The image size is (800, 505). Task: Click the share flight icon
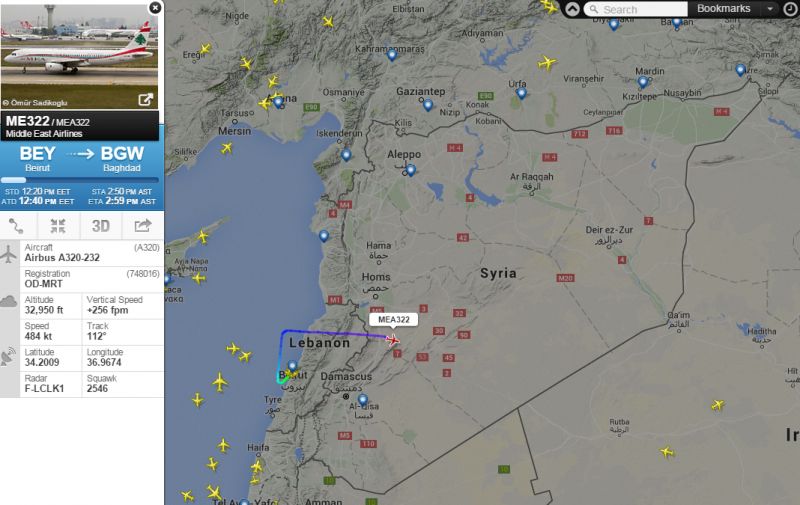[x=143, y=225]
